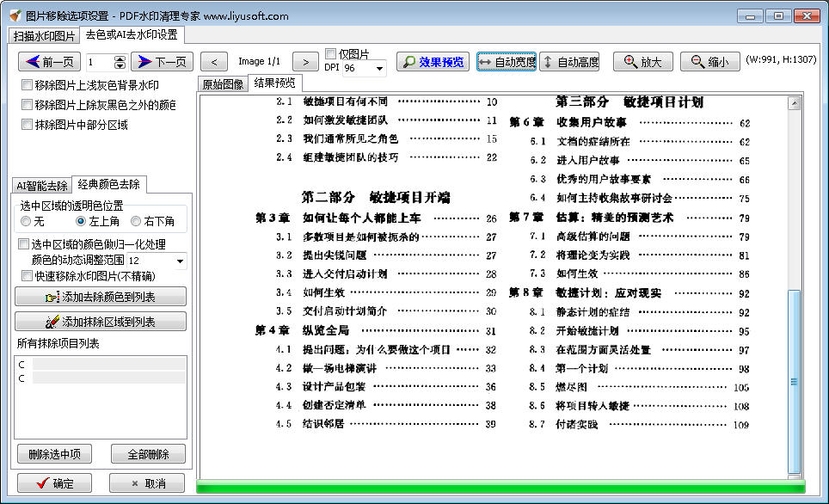点击自动宽度图标按钮
This screenshot has height=504, width=829.
pos(488,61)
